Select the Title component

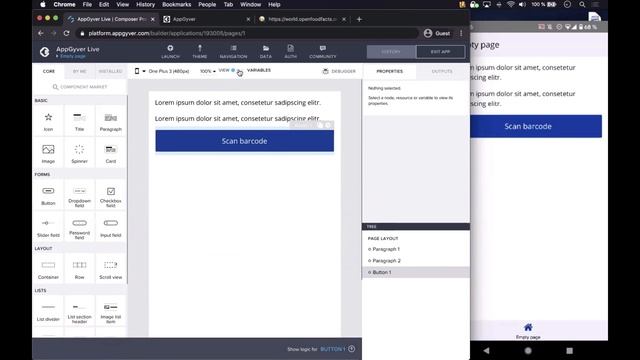(x=79, y=122)
